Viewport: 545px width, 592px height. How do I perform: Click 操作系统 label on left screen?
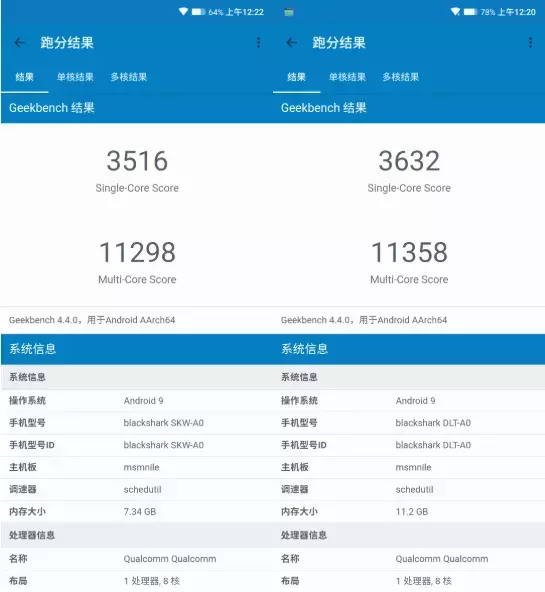point(27,401)
